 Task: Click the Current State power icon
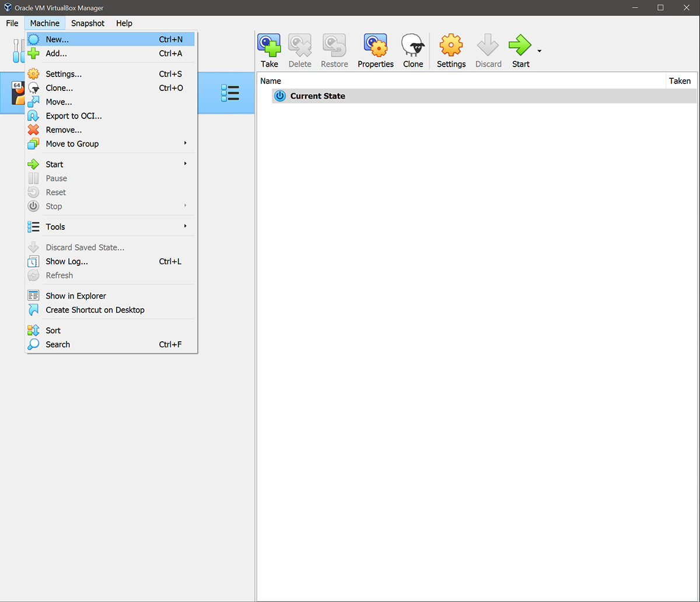(x=280, y=96)
